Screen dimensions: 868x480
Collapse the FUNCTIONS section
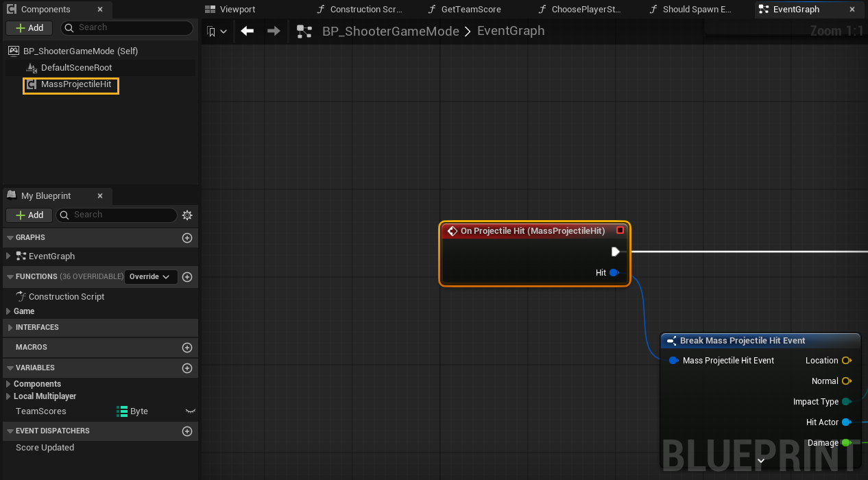click(x=10, y=277)
